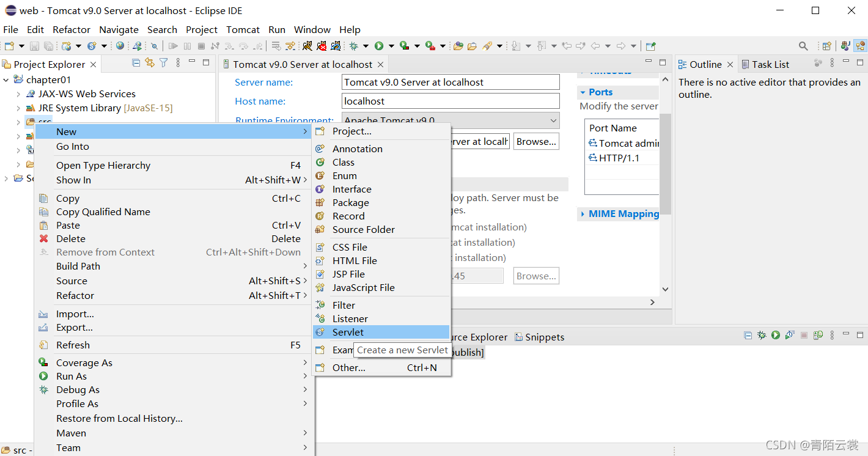The height and width of the screenshot is (456, 868).
Task: Click the enabled Browse... button
Action: [x=536, y=141]
